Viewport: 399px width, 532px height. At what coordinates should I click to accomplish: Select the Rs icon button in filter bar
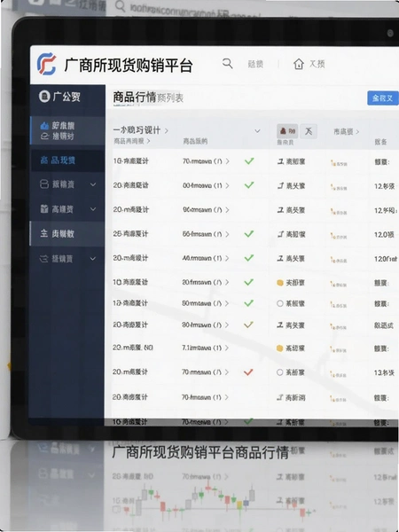pos(287,131)
